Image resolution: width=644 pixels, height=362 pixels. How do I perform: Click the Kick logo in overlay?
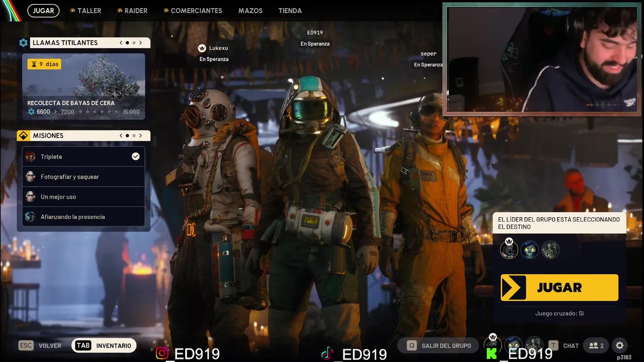tap(492, 354)
